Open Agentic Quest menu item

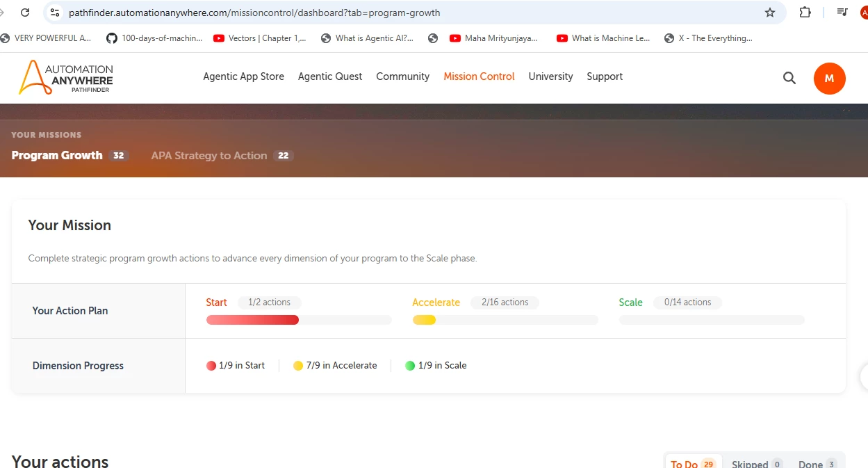click(330, 76)
